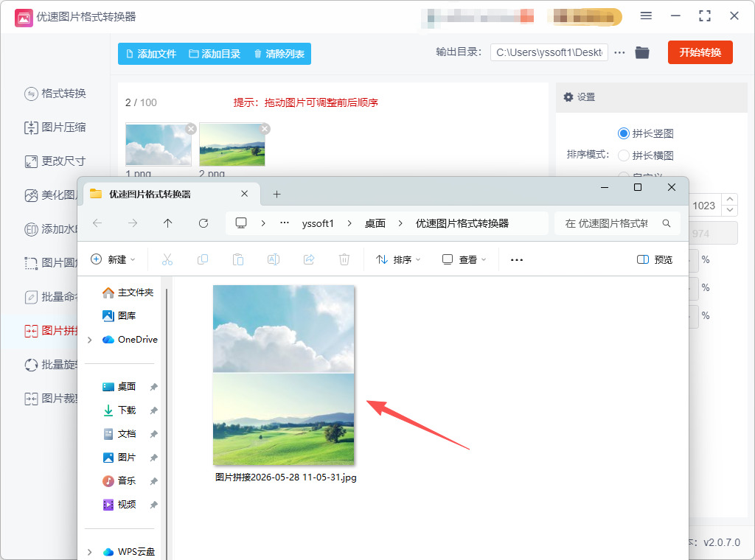Click the Paste icon in Explorer toolbar
This screenshot has height=560, width=755.
(238, 260)
